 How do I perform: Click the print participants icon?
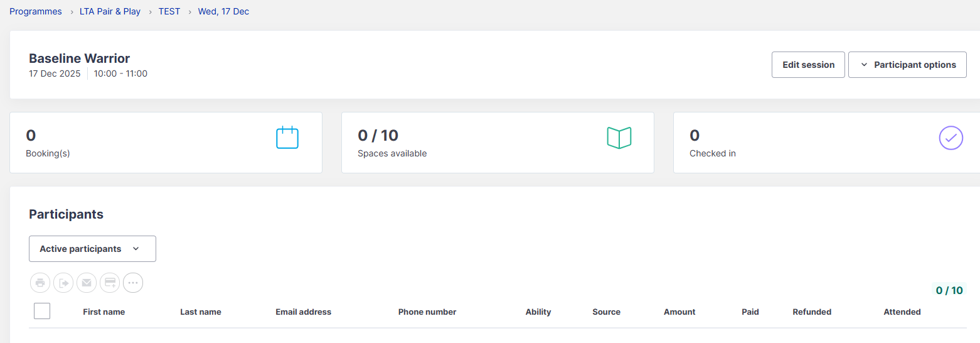pyautogui.click(x=40, y=283)
